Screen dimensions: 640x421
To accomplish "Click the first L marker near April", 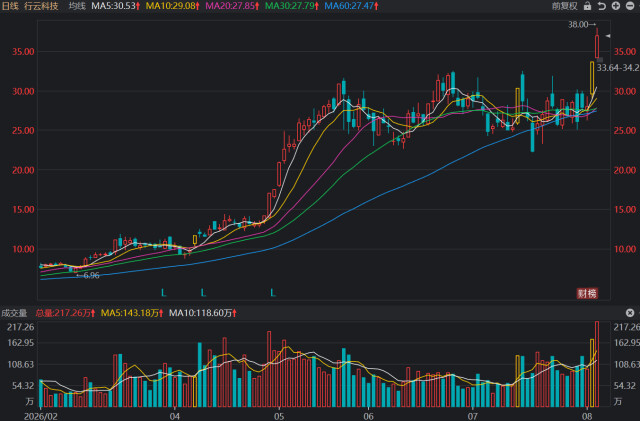I will pos(164,293).
